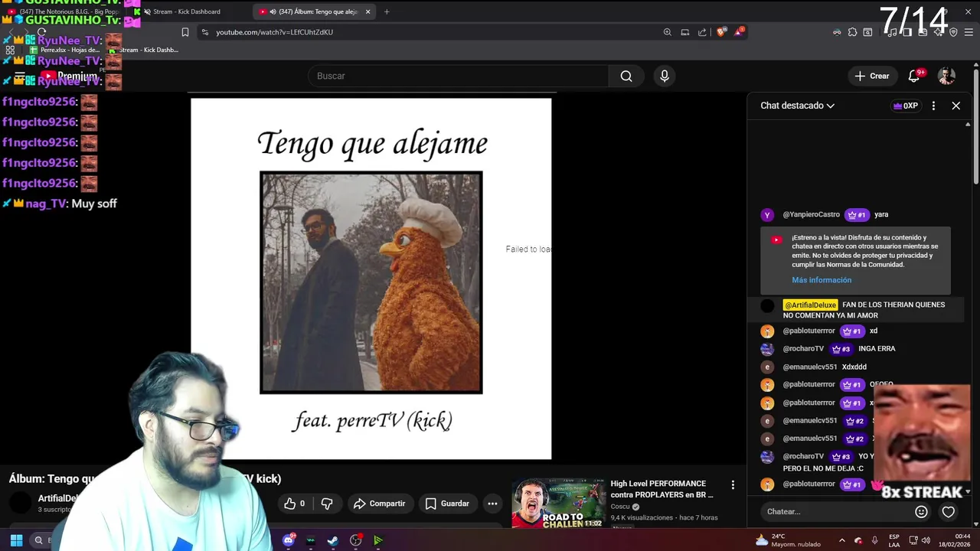Open suggested video three-dot menu
This screenshot has height=551, width=980.
click(x=733, y=485)
